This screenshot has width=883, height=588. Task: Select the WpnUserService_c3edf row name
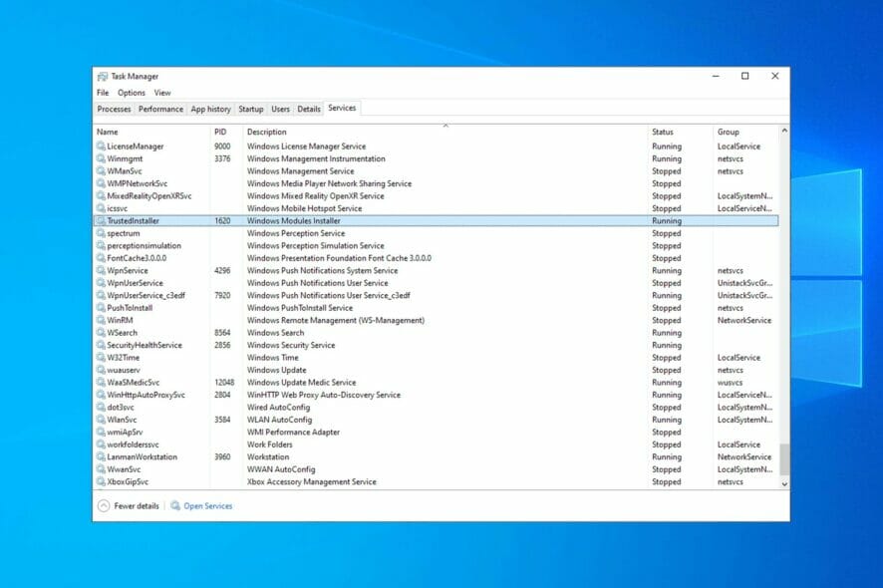point(146,295)
